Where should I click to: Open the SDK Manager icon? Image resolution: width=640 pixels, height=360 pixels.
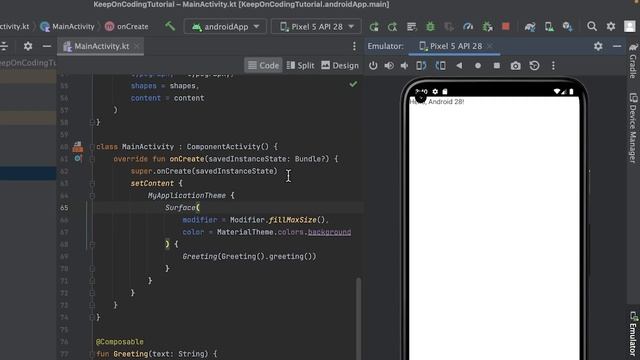coord(567,27)
